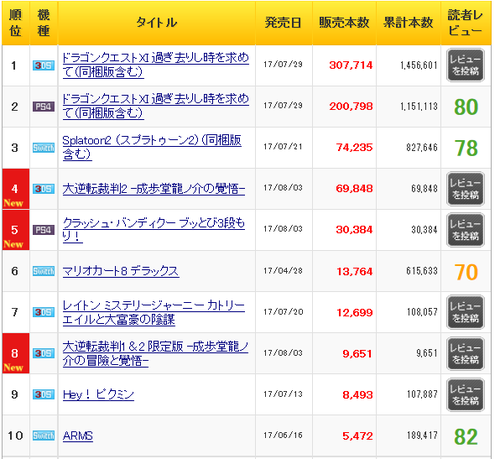Image resolution: width=500 pixels, height=459 pixels.
Task: Click the sales figure 74,235
Action: (x=354, y=147)
